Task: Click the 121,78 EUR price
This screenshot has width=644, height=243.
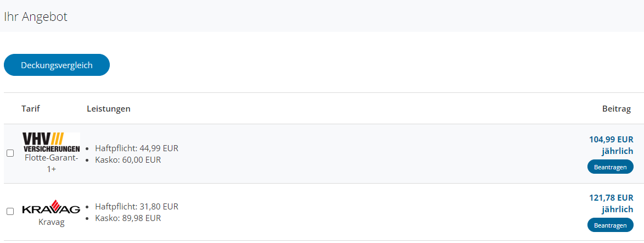Action: [611, 198]
